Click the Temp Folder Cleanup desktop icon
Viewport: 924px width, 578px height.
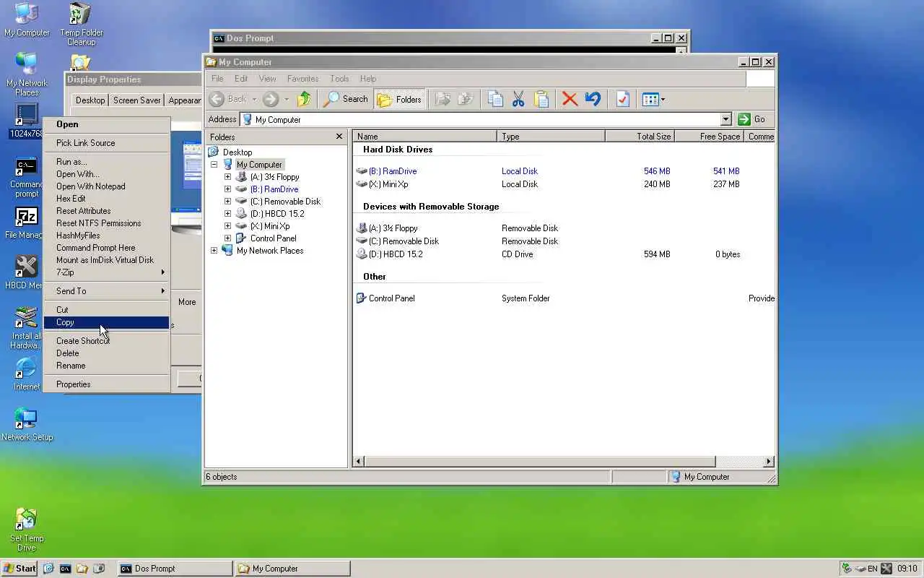81,23
